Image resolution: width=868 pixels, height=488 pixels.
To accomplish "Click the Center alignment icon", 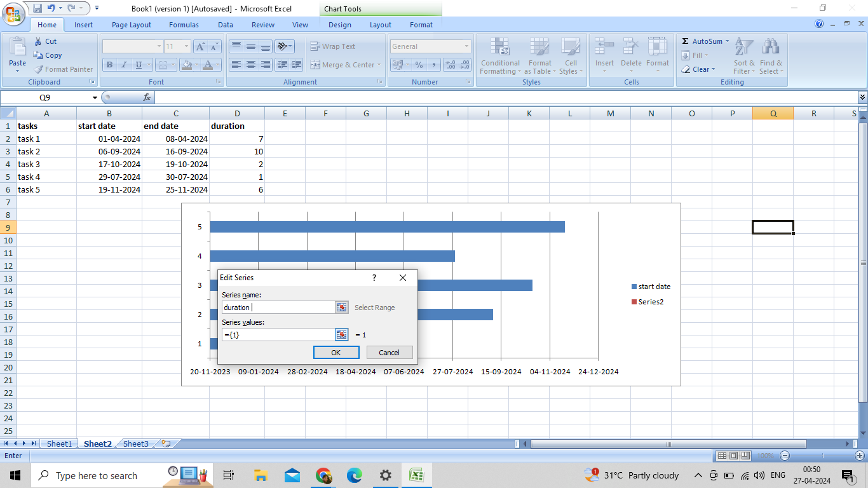I will coord(250,65).
